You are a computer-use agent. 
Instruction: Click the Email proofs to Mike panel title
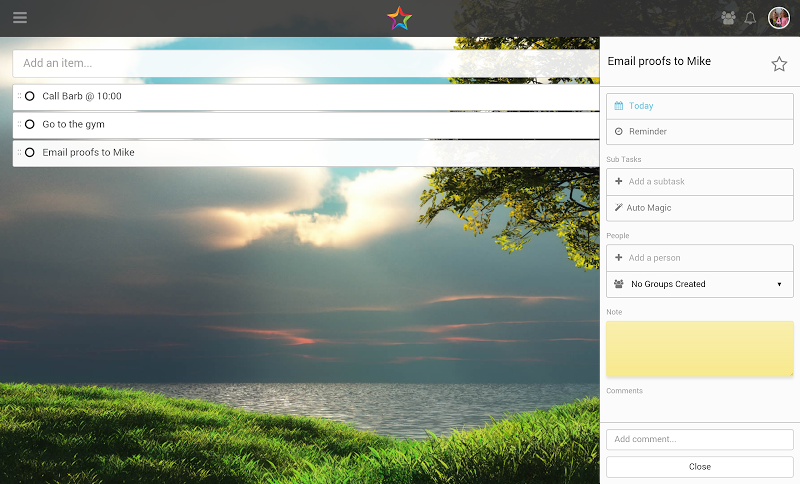(x=659, y=61)
